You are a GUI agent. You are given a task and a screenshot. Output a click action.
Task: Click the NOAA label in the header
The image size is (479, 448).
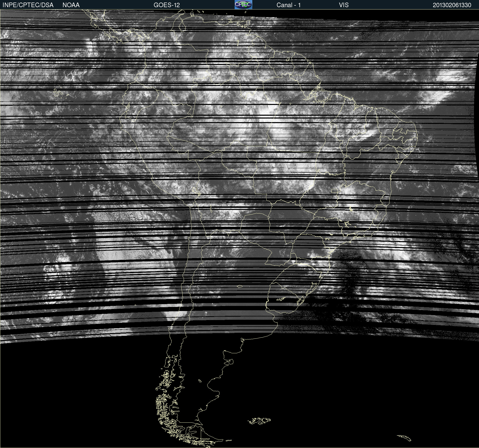(x=71, y=5)
